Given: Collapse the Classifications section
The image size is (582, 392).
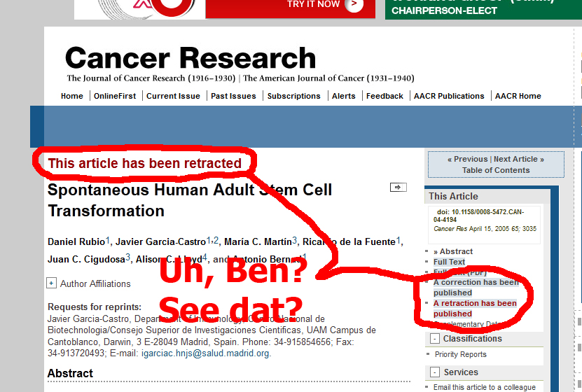Looking at the screenshot, I should click(x=434, y=339).
